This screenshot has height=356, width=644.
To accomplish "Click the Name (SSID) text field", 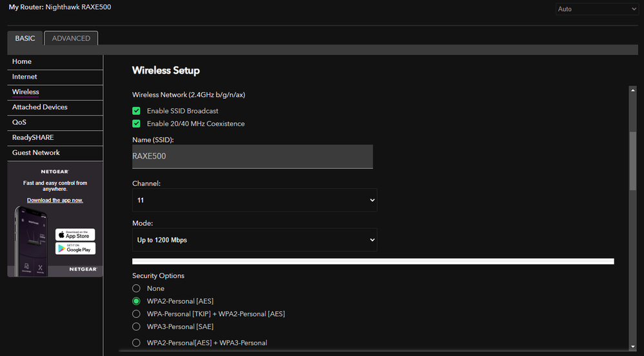I will coord(252,156).
